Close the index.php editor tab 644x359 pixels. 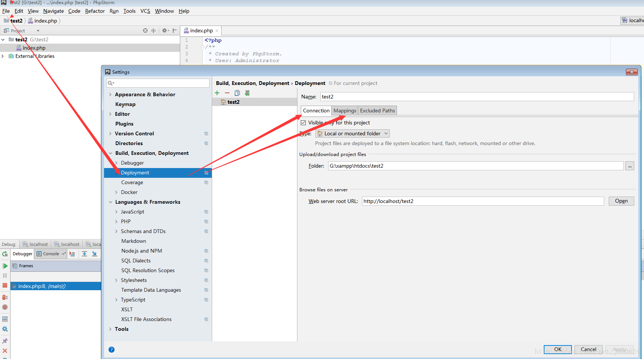[x=217, y=31]
